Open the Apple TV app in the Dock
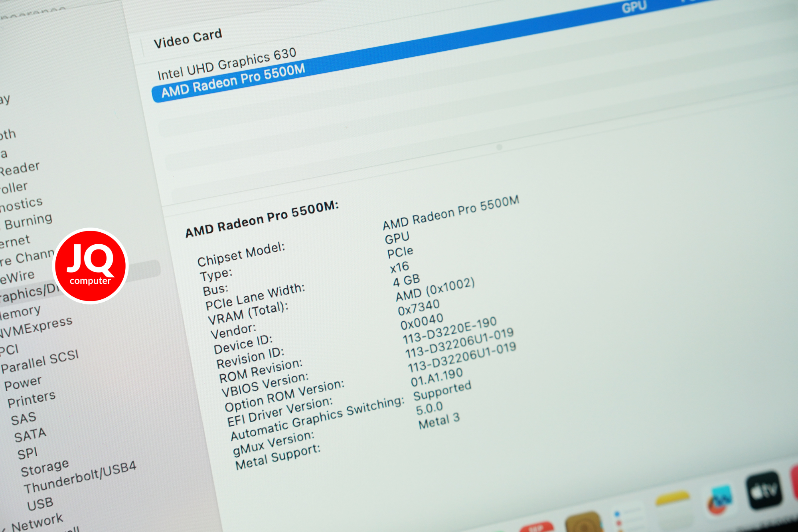 click(764, 490)
